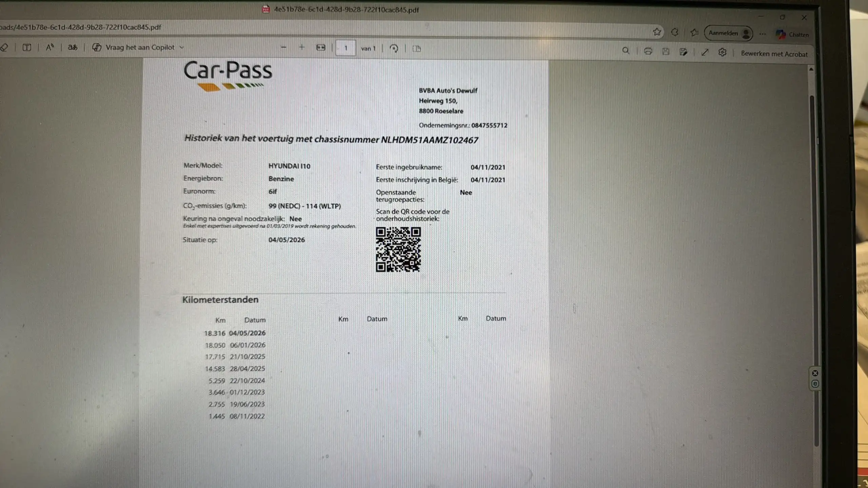The image size is (868, 488).
Task: Select the PDF tab in the title bar
Action: 341,9
